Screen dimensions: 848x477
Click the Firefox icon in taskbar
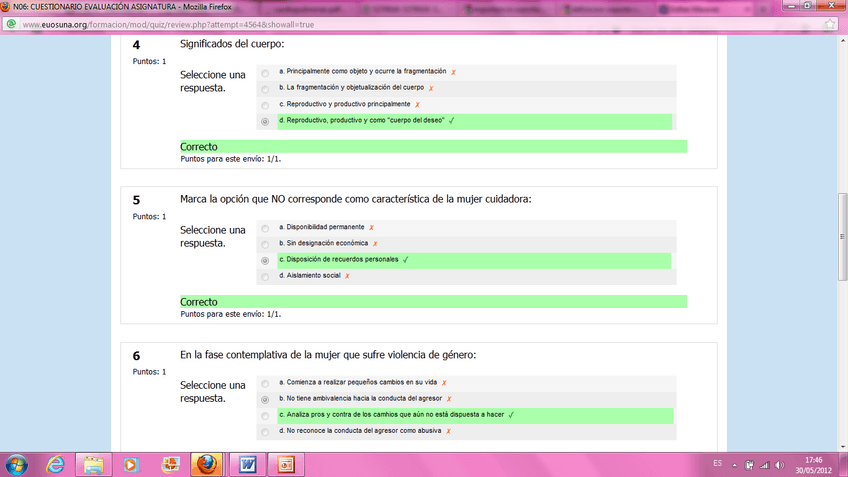(205, 464)
